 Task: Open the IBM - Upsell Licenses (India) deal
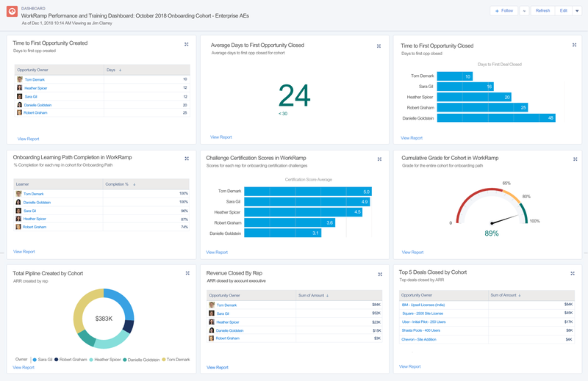pyautogui.click(x=423, y=305)
